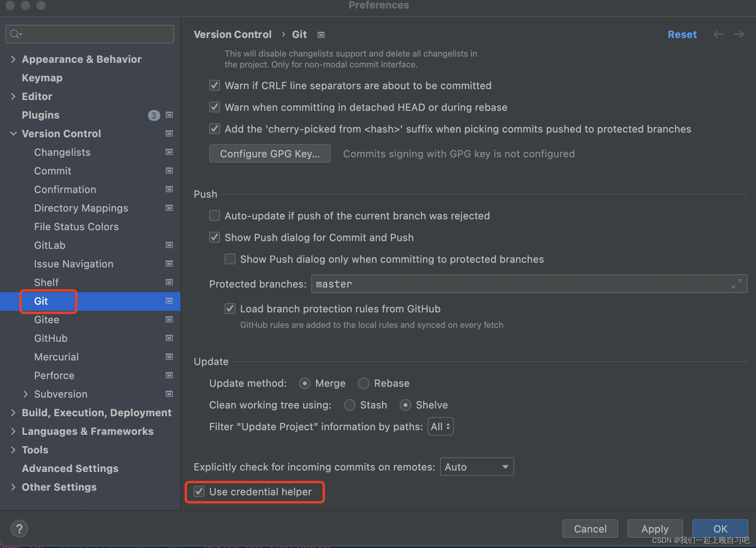Open the Explicitly check for incoming commits dropdown
The image size is (756, 548).
click(x=477, y=467)
